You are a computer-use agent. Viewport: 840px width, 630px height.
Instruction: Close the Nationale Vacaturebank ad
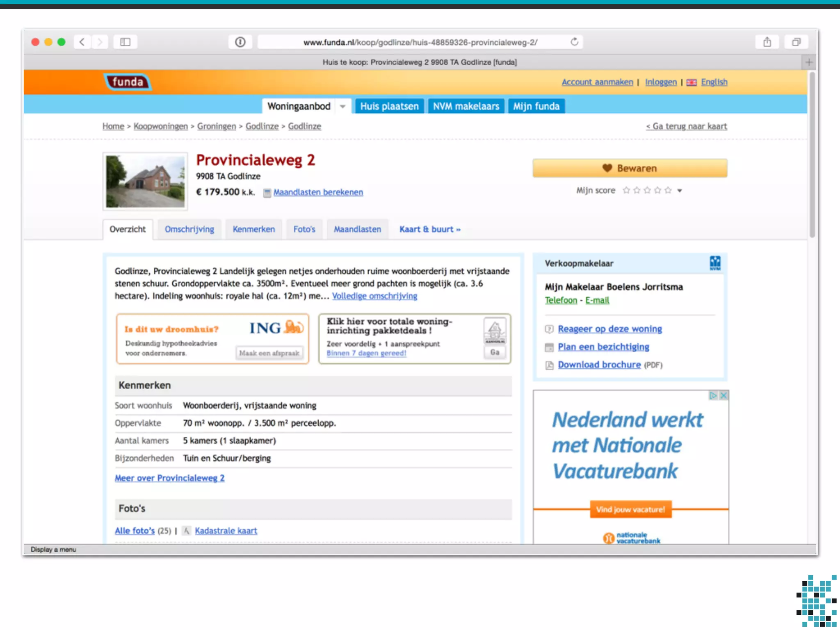click(724, 395)
